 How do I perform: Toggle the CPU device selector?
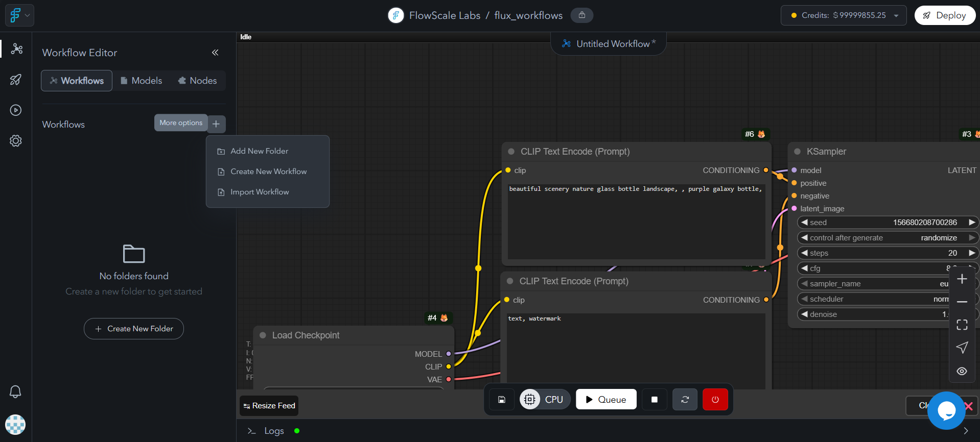(x=544, y=400)
